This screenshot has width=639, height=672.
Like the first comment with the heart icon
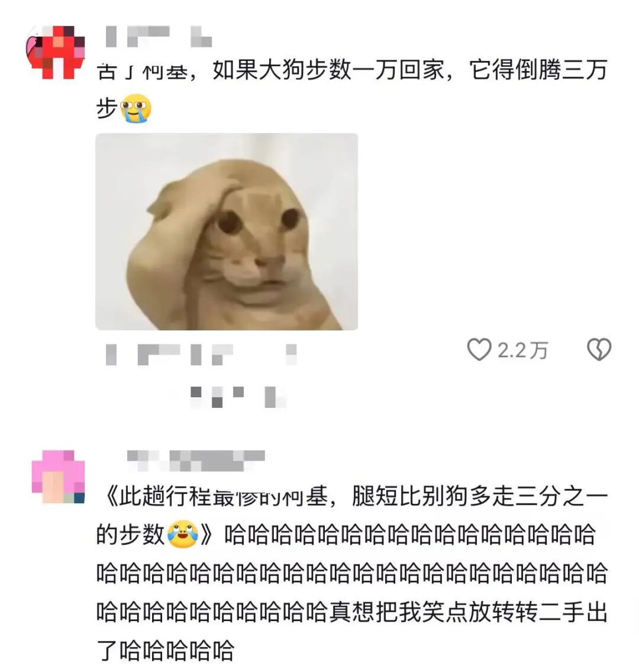(479, 349)
